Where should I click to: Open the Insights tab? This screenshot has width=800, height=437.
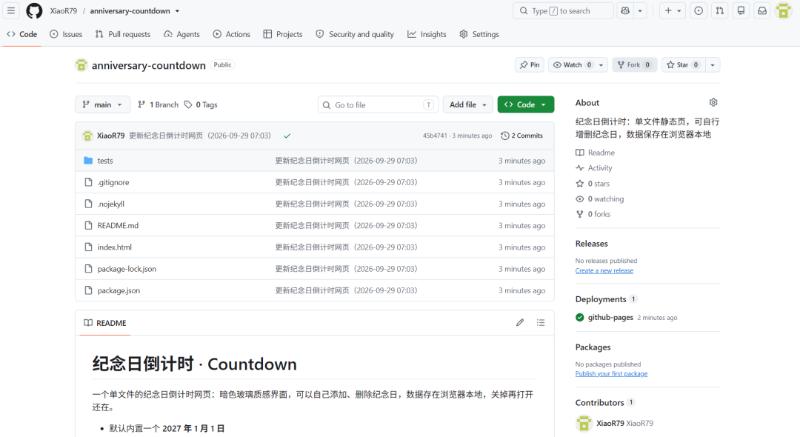427,34
